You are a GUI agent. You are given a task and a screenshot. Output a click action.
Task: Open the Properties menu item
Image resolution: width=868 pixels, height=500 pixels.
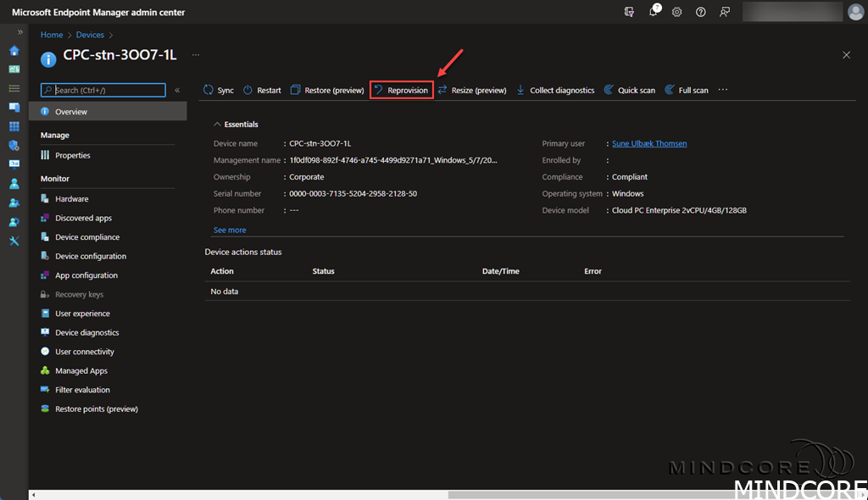73,156
